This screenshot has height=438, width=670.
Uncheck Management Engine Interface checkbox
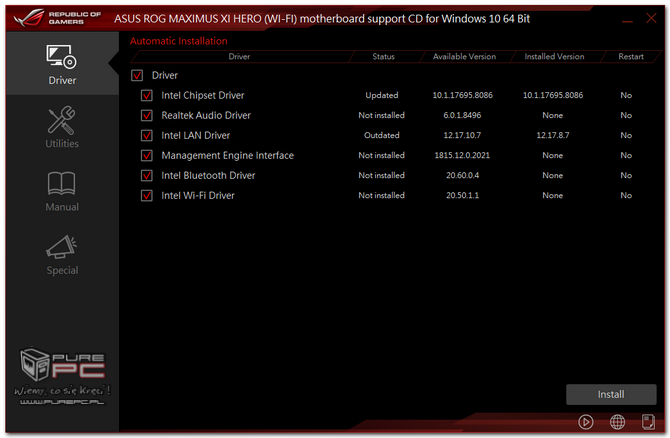coord(147,156)
